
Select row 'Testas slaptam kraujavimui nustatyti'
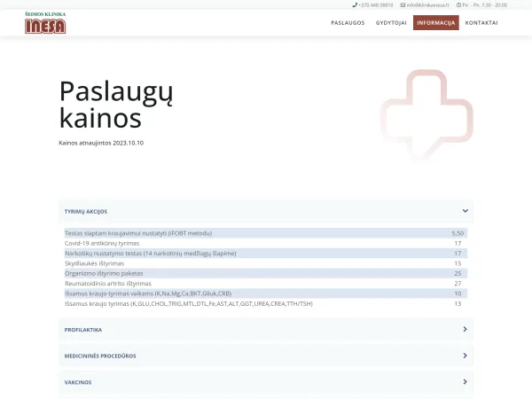point(266,233)
